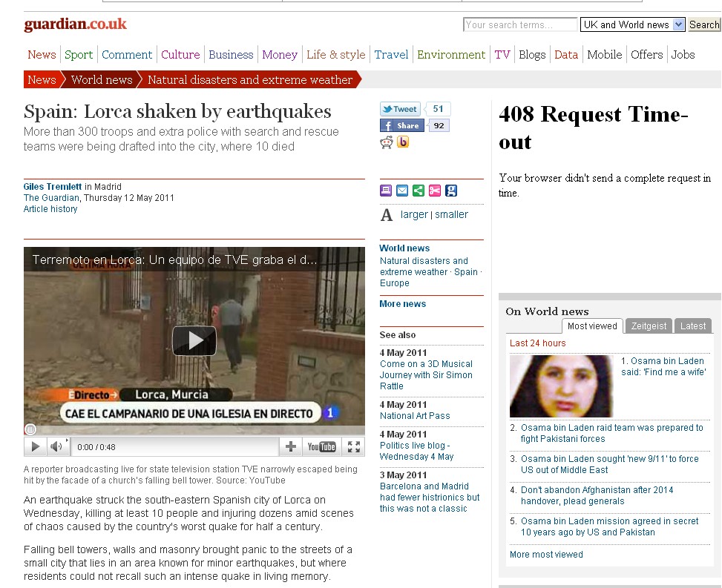Click the Reddit alien icon
This screenshot has height=588, width=722.
tap(387, 142)
